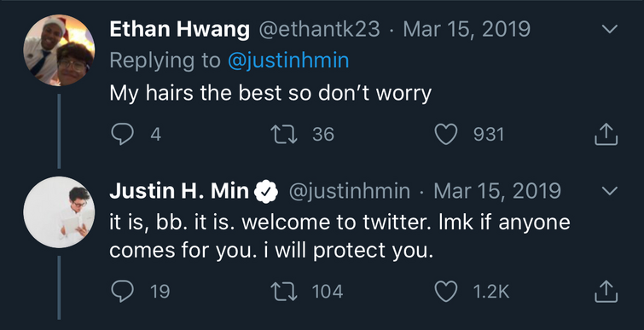Reply to Justin H. Min's tweet

[x=122, y=292]
